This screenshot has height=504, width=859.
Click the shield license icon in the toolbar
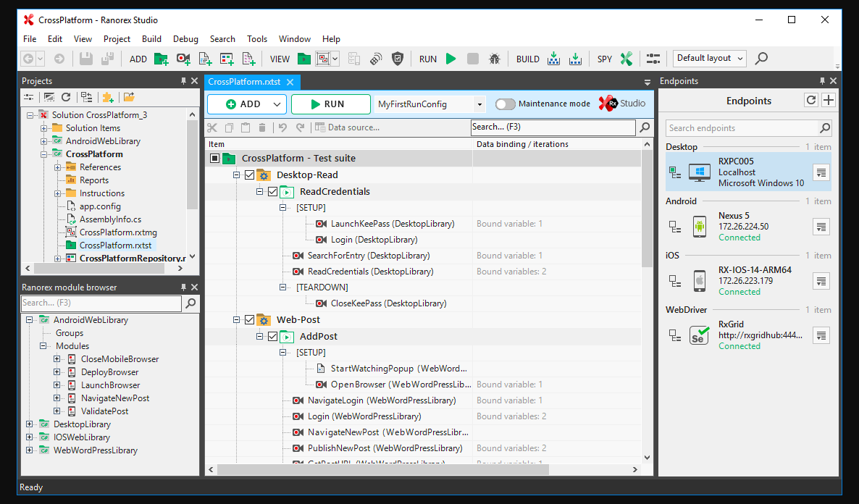(398, 59)
